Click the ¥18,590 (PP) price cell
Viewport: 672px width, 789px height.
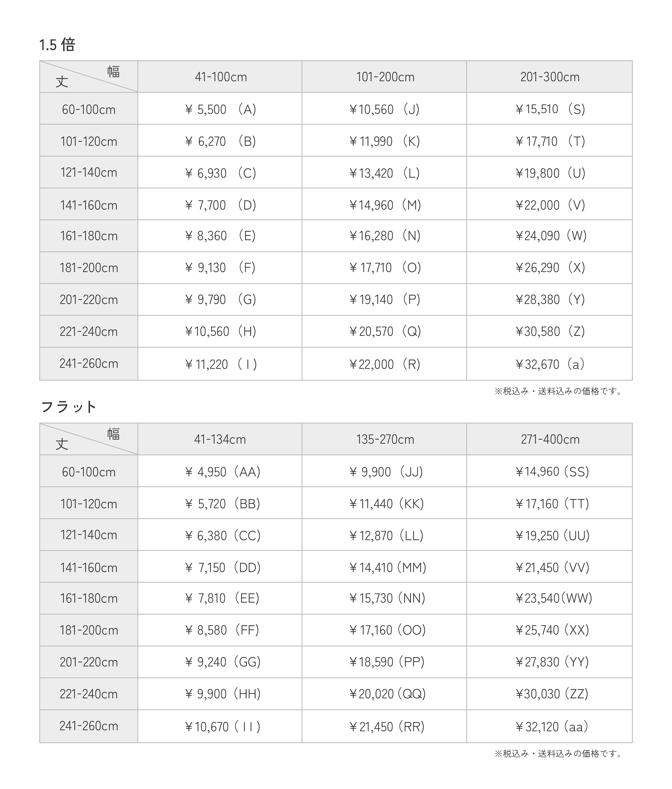(387, 662)
